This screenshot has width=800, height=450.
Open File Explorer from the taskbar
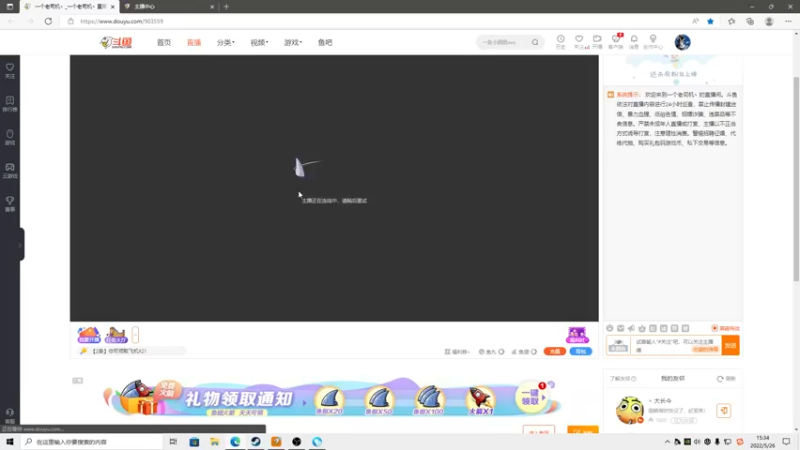click(214, 442)
